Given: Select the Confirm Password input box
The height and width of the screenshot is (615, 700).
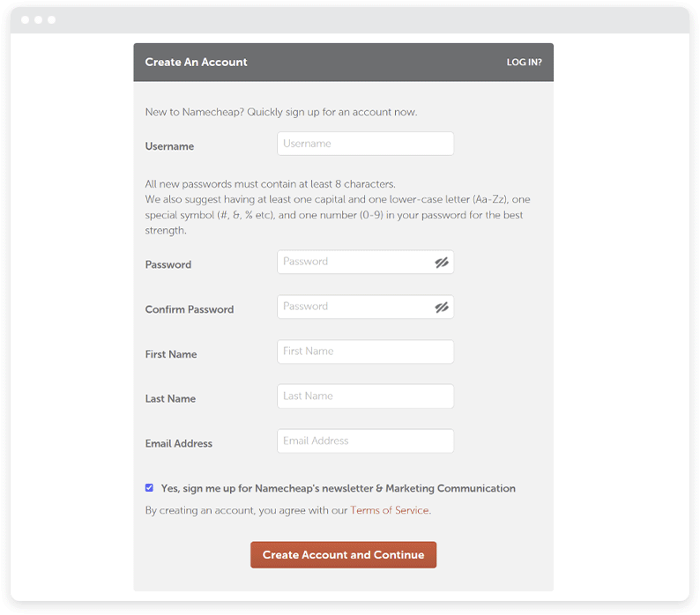Looking at the screenshot, I should (x=365, y=307).
